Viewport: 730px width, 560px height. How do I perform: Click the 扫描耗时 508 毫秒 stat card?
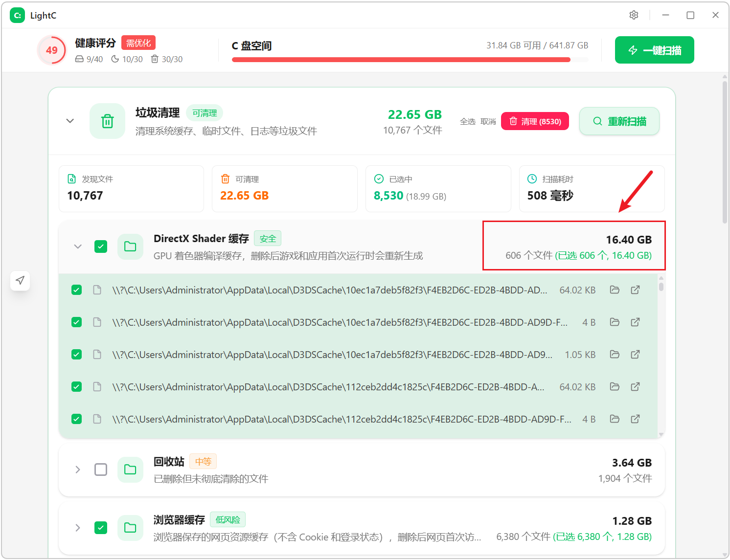(x=592, y=189)
